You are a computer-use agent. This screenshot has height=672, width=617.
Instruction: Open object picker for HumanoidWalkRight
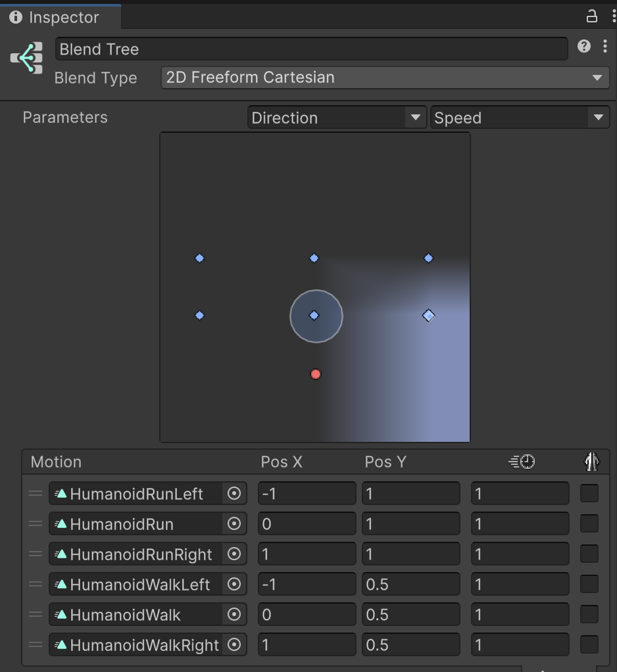pos(234,644)
